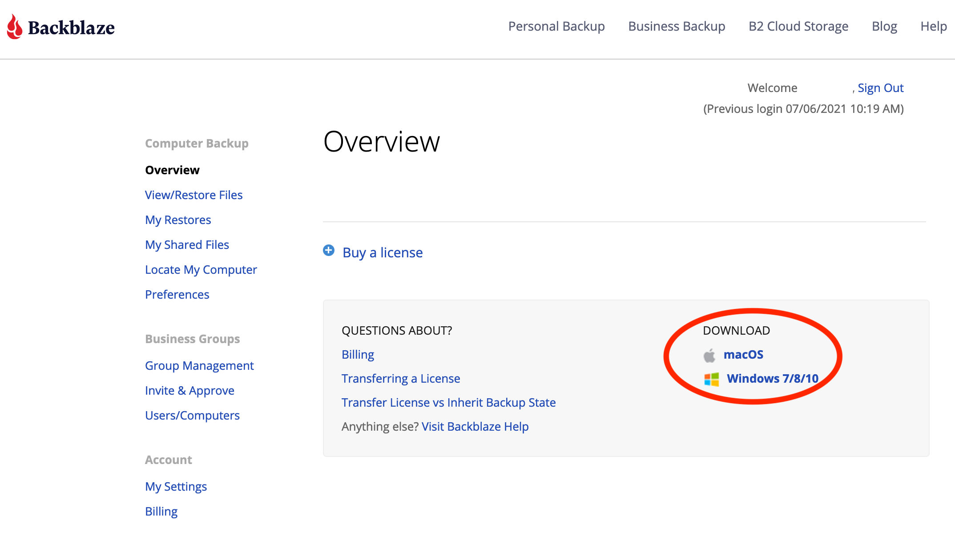Sign Out of the account

click(x=880, y=88)
